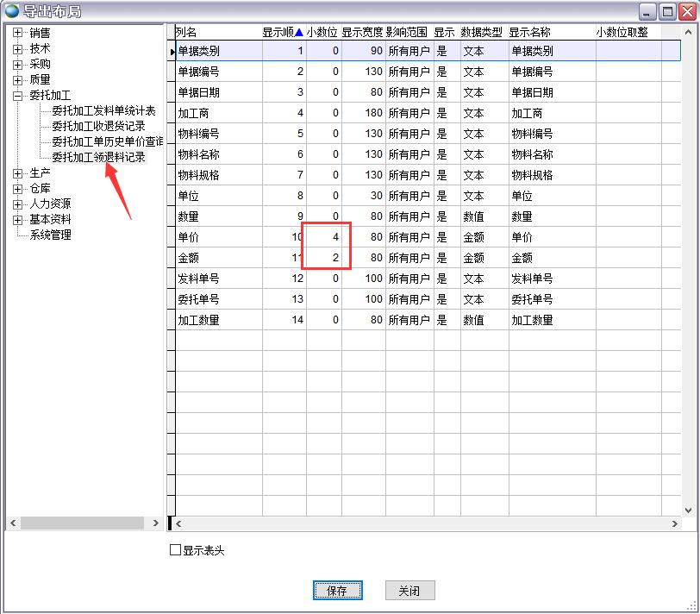
Task: Click the window icon in title bar
Action: point(11,11)
